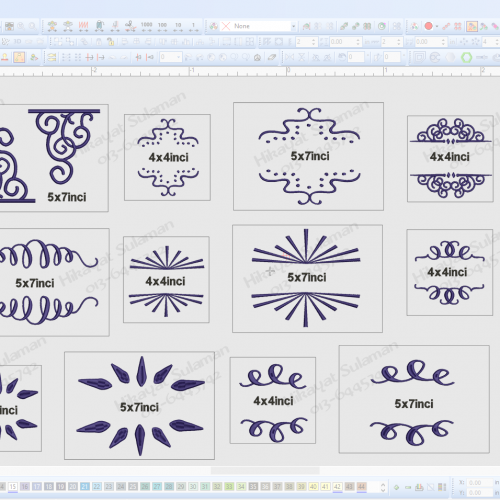Select the 5x7inci teardrop petals design
Screen dimensions: 500x500
coord(139,405)
